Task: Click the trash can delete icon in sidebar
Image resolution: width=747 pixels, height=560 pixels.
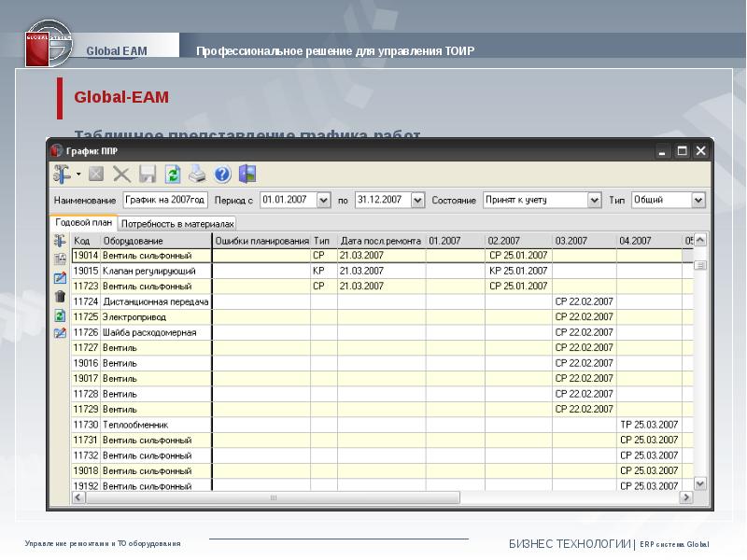Action: tap(61, 296)
